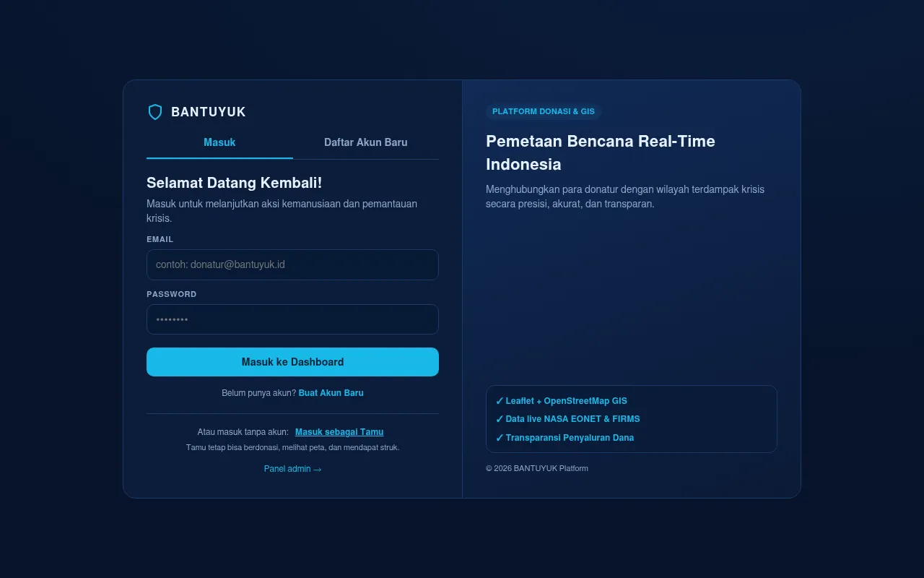Click the Transparansi Penyaluran Dana item
The image size is (924, 578).
tap(565, 438)
